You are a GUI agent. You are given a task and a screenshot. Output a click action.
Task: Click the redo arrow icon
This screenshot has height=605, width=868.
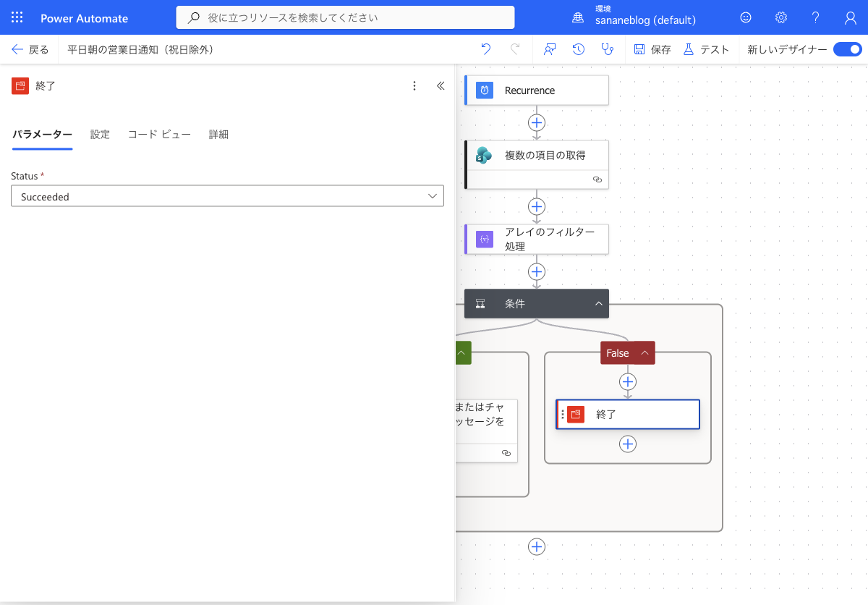pos(515,49)
